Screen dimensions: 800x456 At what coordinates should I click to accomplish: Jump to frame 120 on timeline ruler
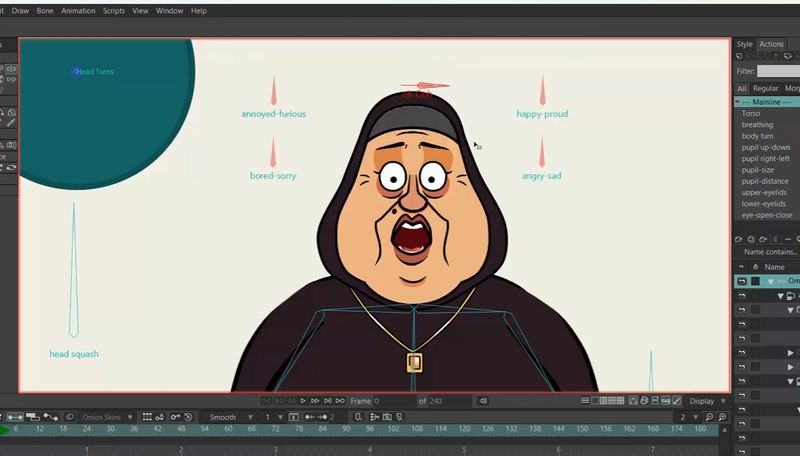(x=464, y=429)
